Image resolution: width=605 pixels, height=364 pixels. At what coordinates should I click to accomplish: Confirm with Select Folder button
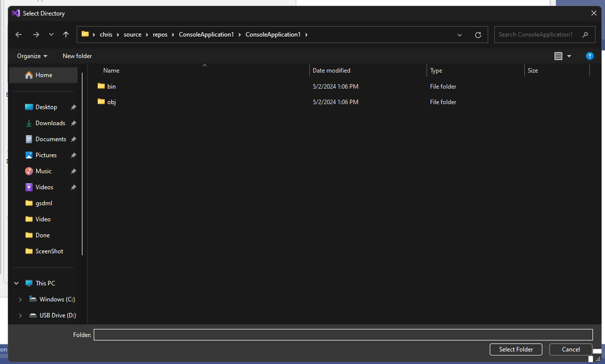click(x=516, y=349)
